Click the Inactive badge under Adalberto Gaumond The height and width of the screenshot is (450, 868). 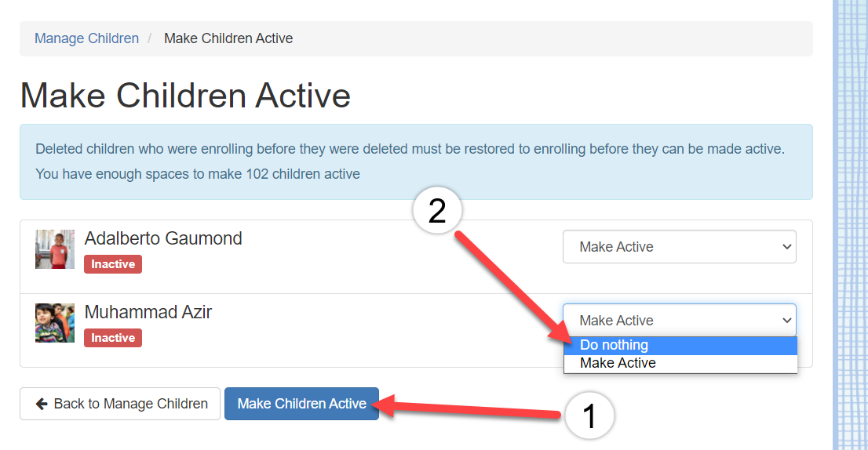pyautogui.click(x=113, y=264)
